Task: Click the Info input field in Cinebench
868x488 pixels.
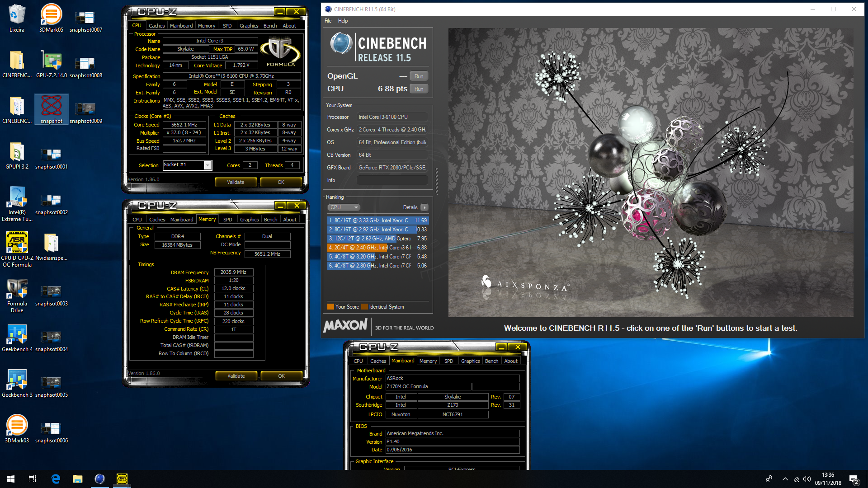Action: pos(392,180)
